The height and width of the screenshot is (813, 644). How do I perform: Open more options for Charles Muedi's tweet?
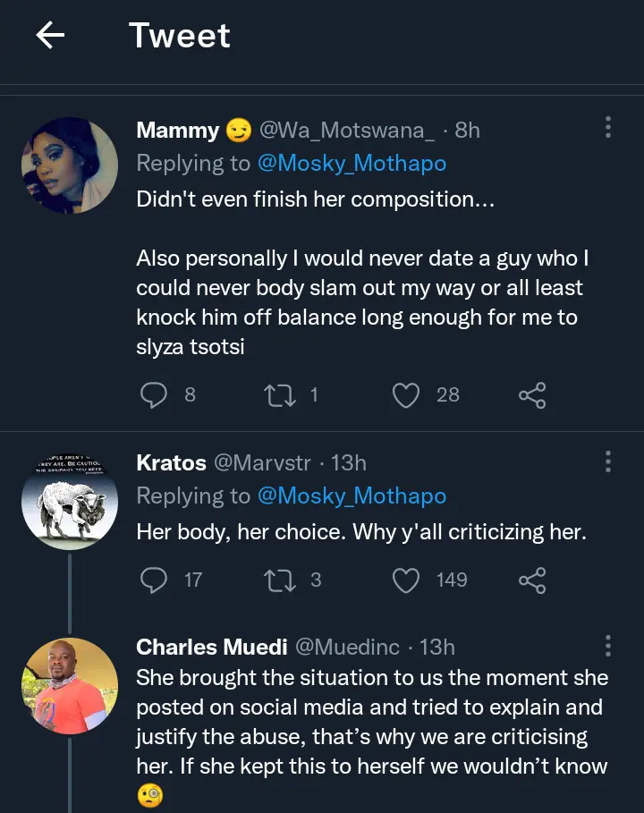tap(608, 647)
